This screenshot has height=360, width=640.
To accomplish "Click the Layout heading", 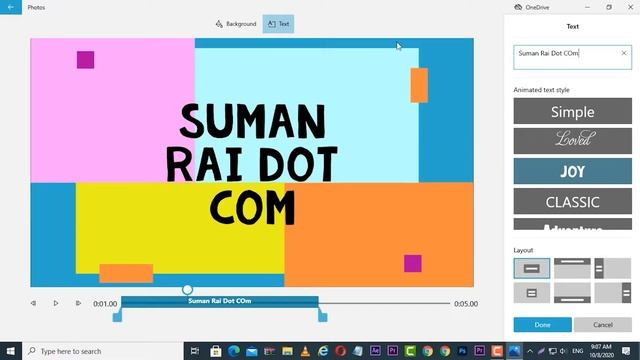I will click(x=523, y=250).
